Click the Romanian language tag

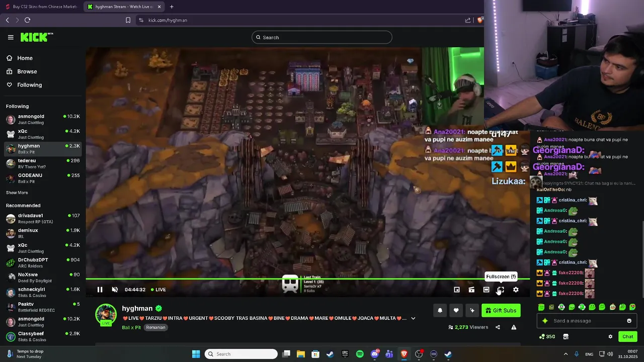point(155,327)
